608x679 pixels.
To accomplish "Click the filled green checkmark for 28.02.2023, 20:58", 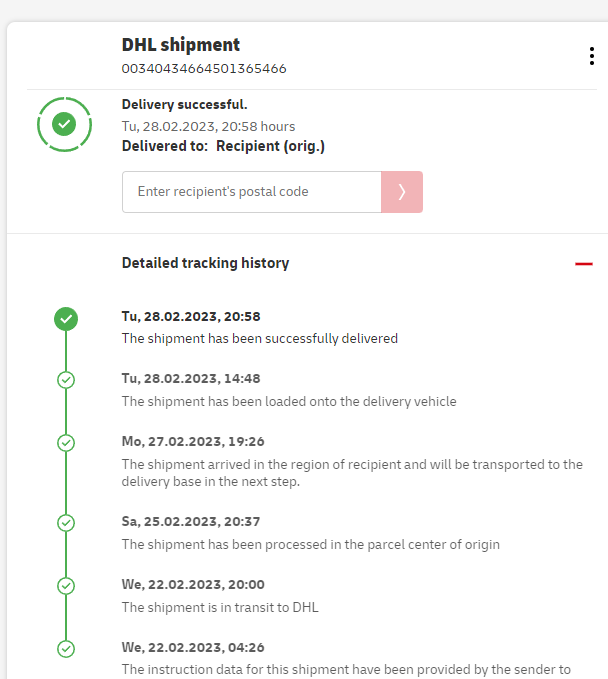I will pos(66,319).
